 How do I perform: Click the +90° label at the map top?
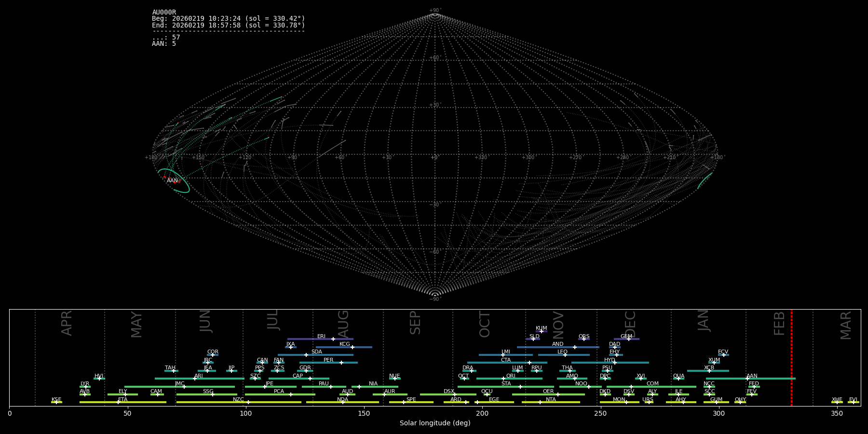(435, 11)
